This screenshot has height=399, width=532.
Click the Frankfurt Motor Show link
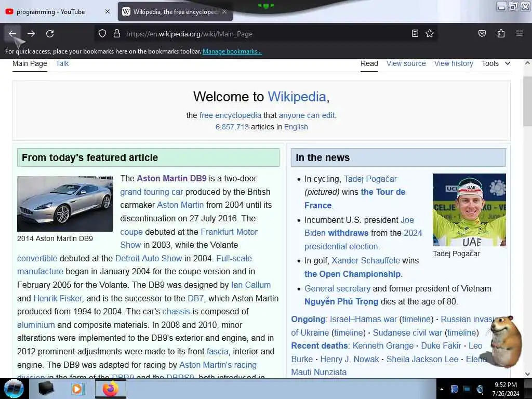pyautogui.click(x=229, y=232)
